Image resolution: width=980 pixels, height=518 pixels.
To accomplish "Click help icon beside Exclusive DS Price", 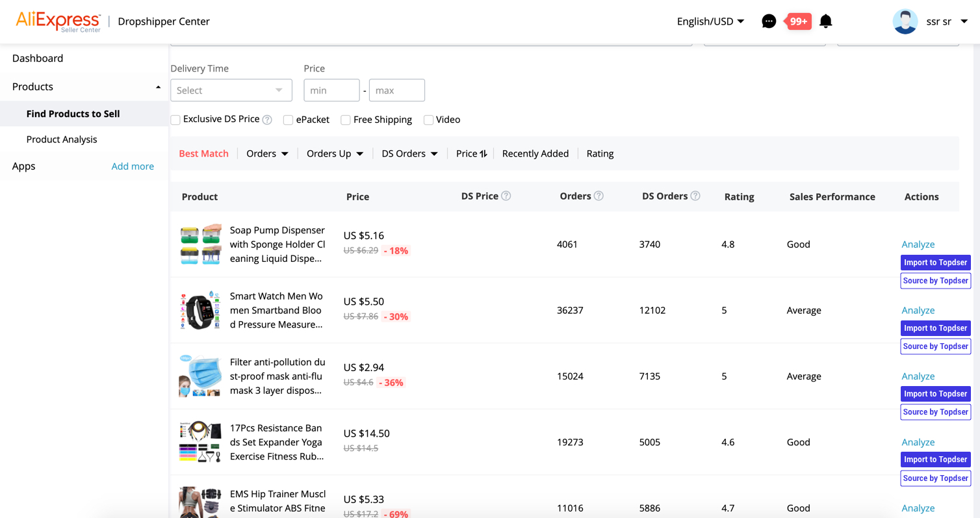I will [x=268, y=120].
